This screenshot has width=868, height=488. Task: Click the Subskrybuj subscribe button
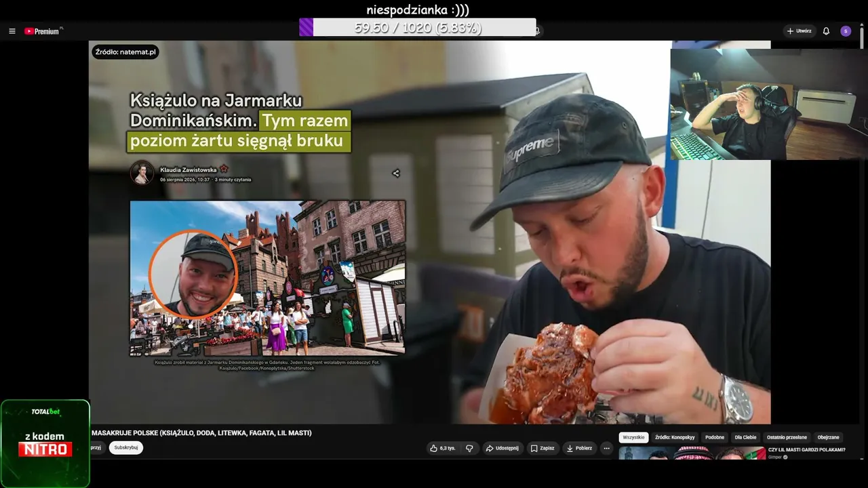point(125,447)
